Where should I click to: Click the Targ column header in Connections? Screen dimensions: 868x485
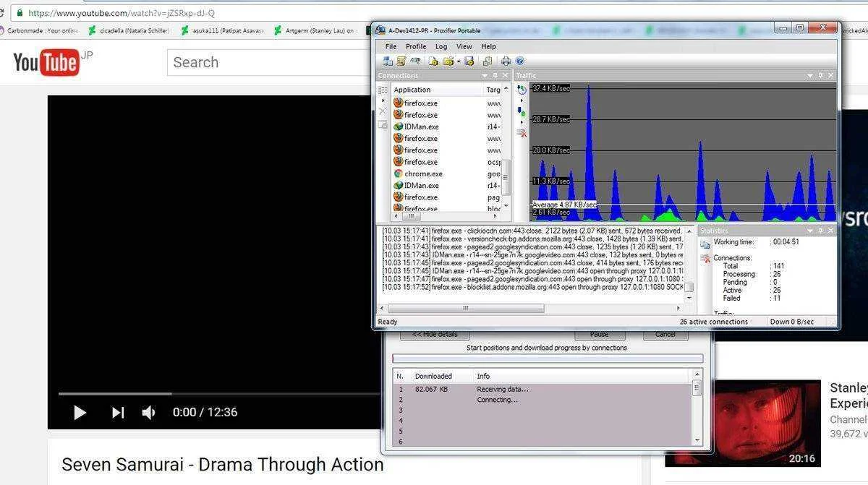tap(493, 90)
